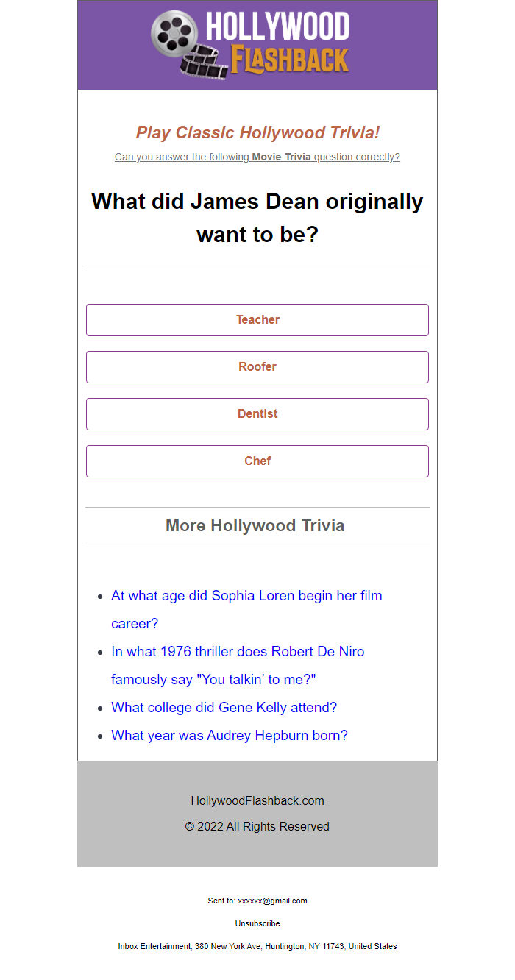Image resolution: width=515 pixels, height=980 pixels.
Task: Unsubscribe from this mailing list
Action: tap(257, 923)
